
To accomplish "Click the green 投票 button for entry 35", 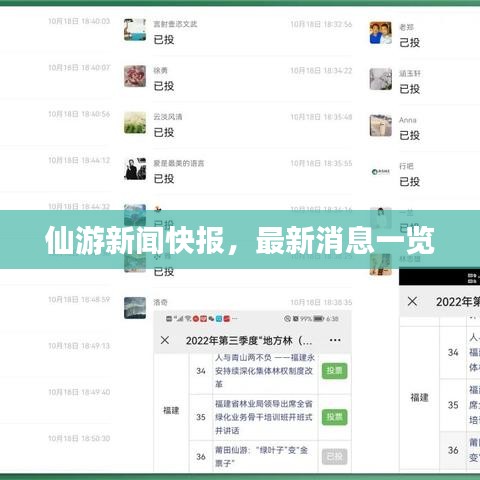I will tap(334, 417).
